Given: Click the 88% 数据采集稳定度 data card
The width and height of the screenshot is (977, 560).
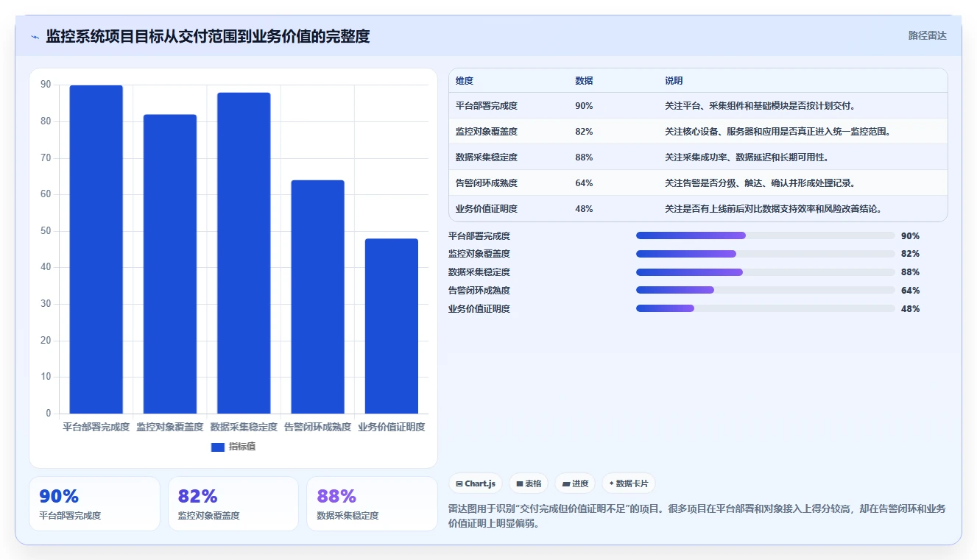Looking at the screenshot, I should coord(372,503).
